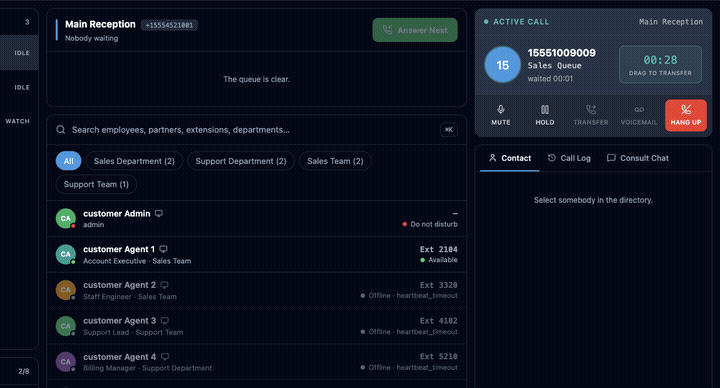Mute the active call microphone
720x388 pixels.
[x=501, y=115]
